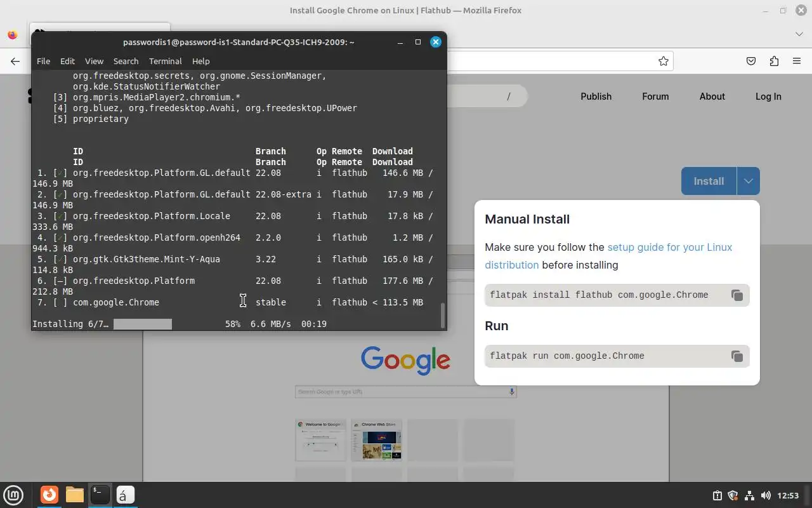This screenshot has width=812, height=508.
Task: Click the terminal installing progress bar
Action: tap(142, 324)
